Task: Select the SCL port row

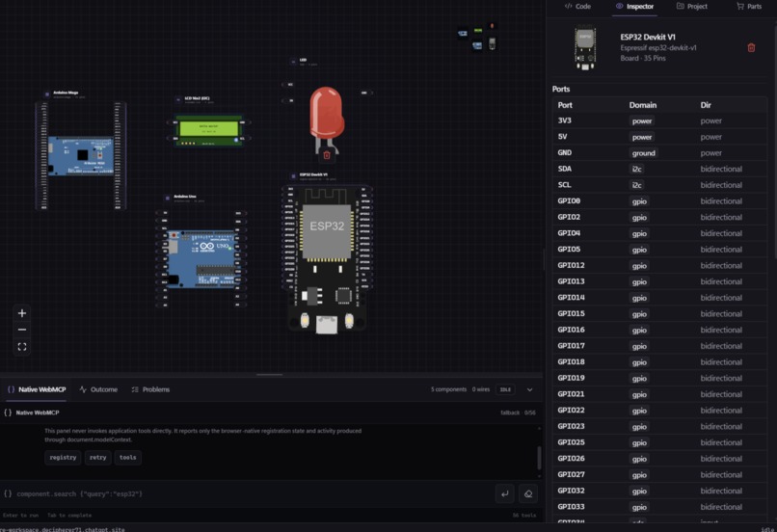Action: (x=659, y=185)
